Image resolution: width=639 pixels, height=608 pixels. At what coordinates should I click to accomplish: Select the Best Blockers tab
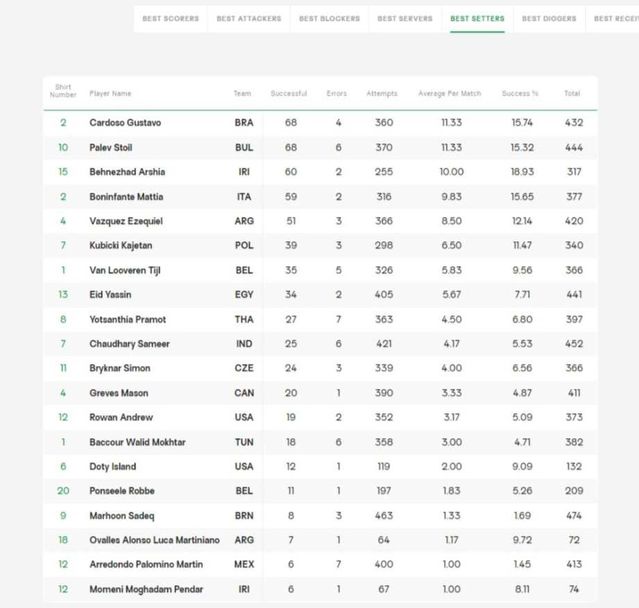coord(328,18)
